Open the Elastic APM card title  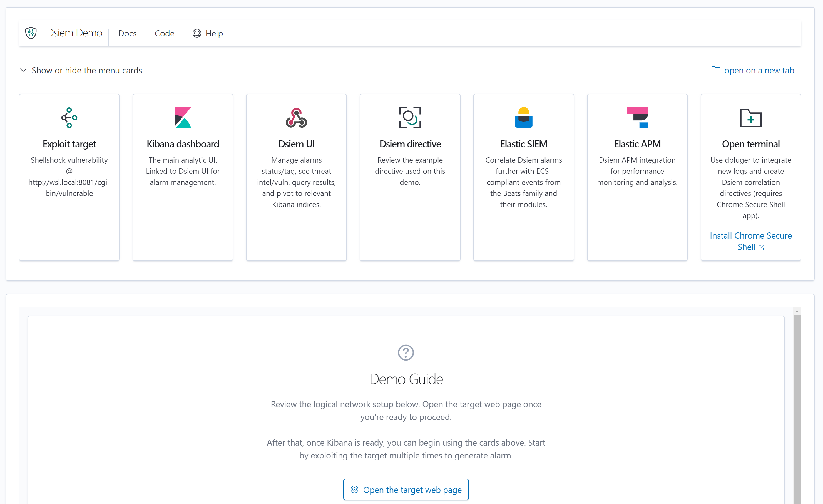(x=637, y=144)
